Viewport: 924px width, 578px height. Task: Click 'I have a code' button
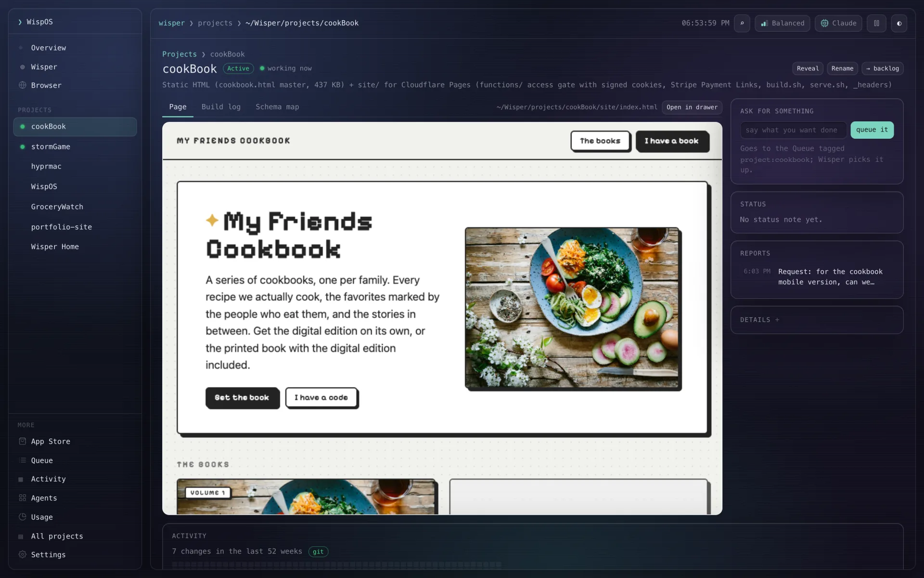pyautogui.click(x=321, y=397)
